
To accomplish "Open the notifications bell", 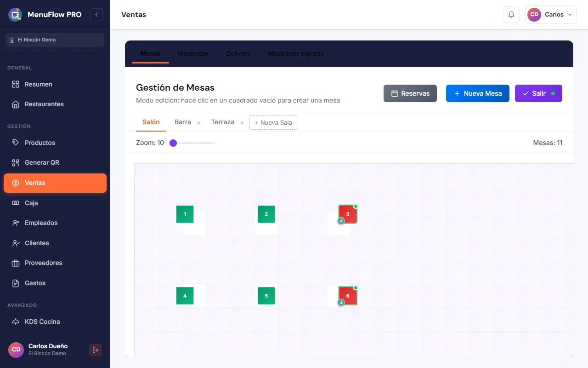I will [511, 15].
